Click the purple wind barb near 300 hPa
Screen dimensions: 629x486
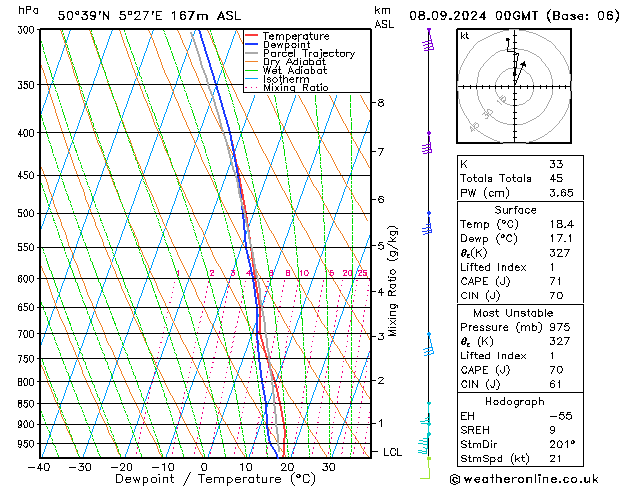(429, 41)
